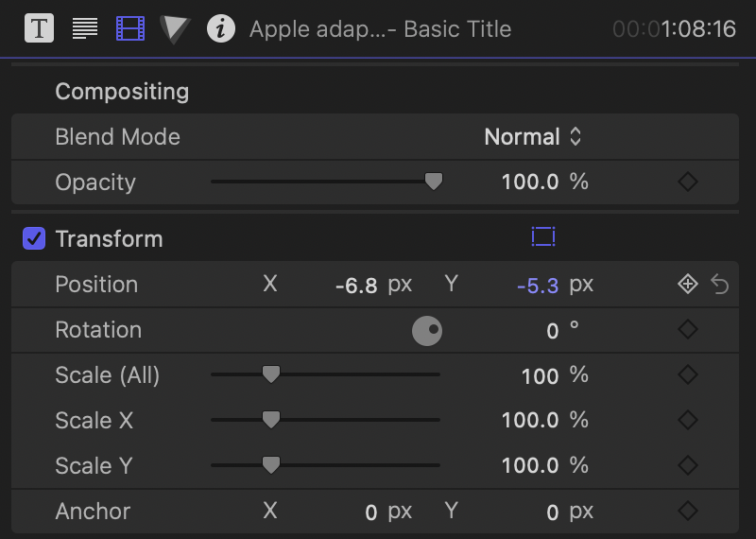756x539 pixels.
Task: Open the Color inspector (prism icon)
Action: pyautogui.click(x=175, y=28)
